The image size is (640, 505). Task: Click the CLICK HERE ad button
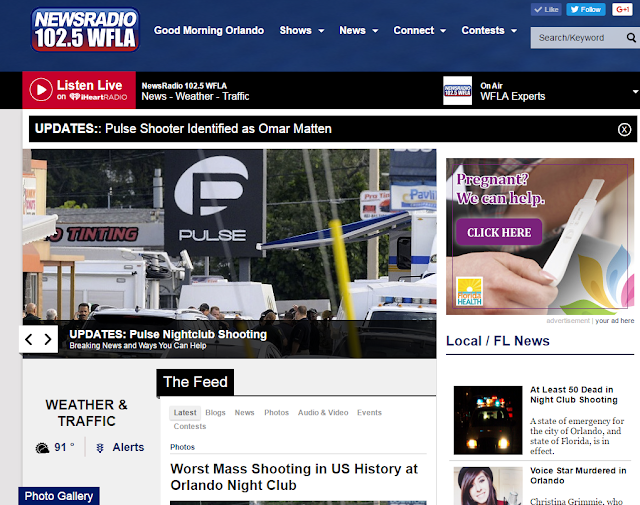pyautogui.click(x=499, y=232)
